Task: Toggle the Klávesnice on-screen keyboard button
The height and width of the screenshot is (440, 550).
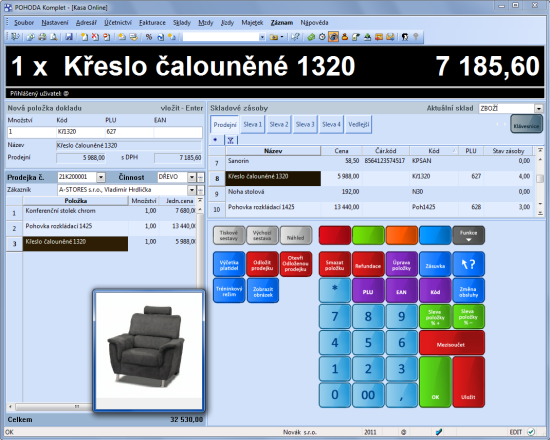Action: coord(526,124)
